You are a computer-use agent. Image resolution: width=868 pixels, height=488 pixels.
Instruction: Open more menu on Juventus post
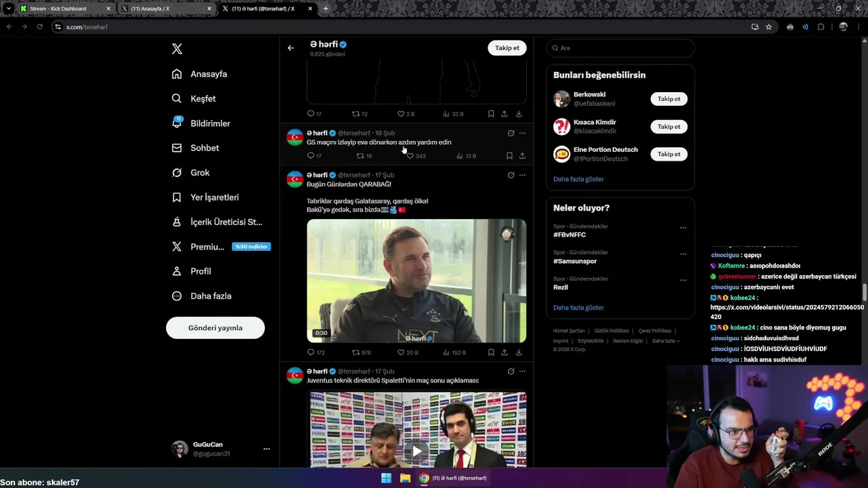click(x=522, y=371)
